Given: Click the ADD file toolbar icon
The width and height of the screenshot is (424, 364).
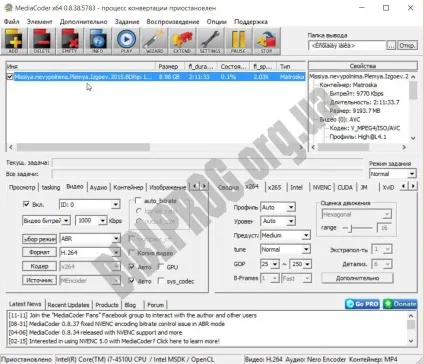Looking at the screenshot, I should click(x=14, y=41).
